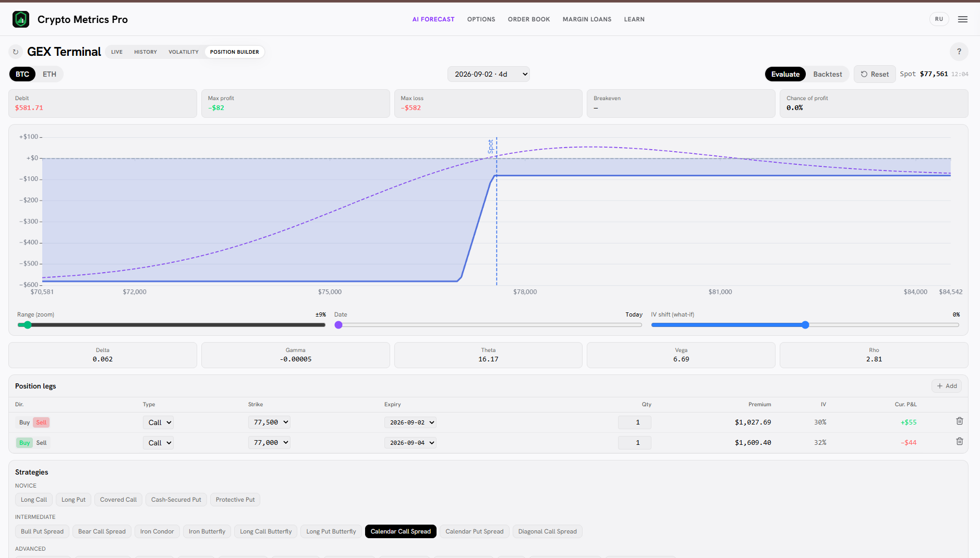Switch to Evaluate mode
The width and height of the screenshot is (980, 558).
(785, 74)
